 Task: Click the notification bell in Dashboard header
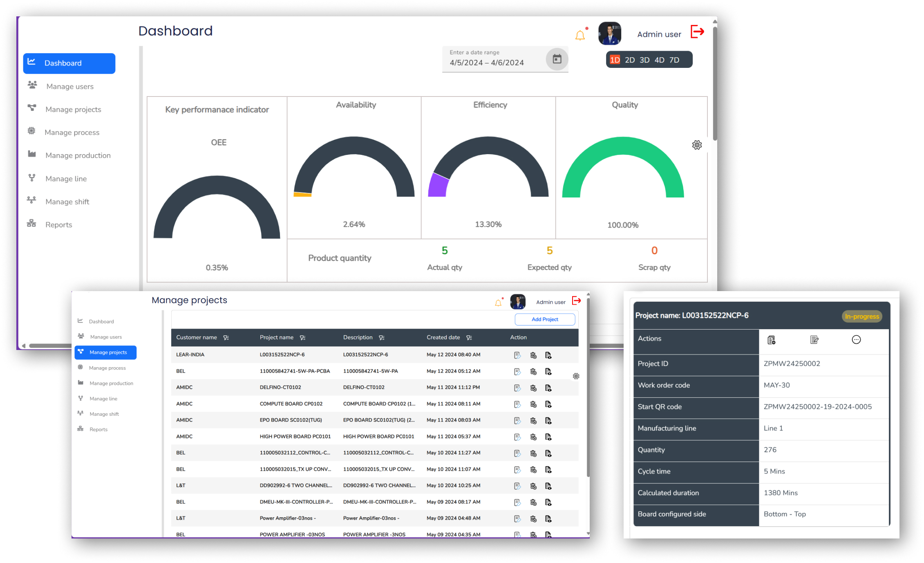(579, 36)
